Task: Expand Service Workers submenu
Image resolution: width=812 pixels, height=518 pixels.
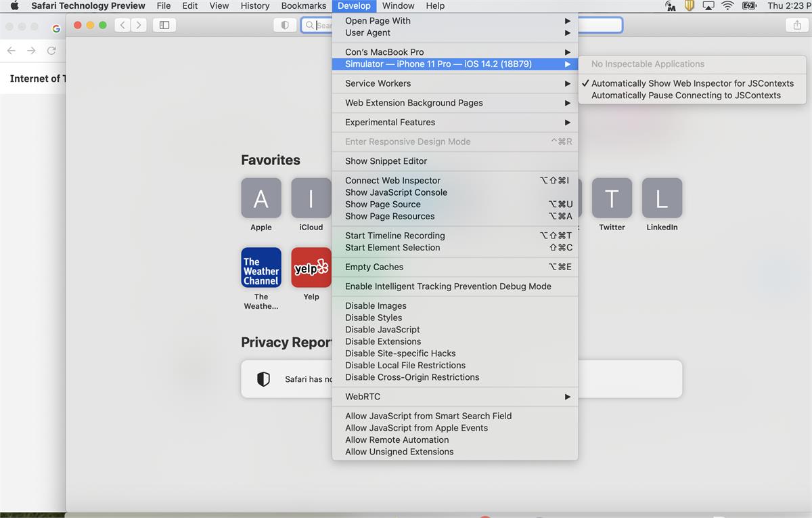Action: tap(455, 83)
